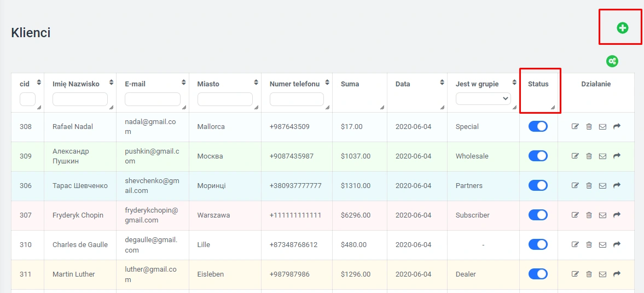Viewport: 644px width, 293px height.
Task: Click the forward arrow icon for Fryderyk Chopin
Action: tap(617, 215)
